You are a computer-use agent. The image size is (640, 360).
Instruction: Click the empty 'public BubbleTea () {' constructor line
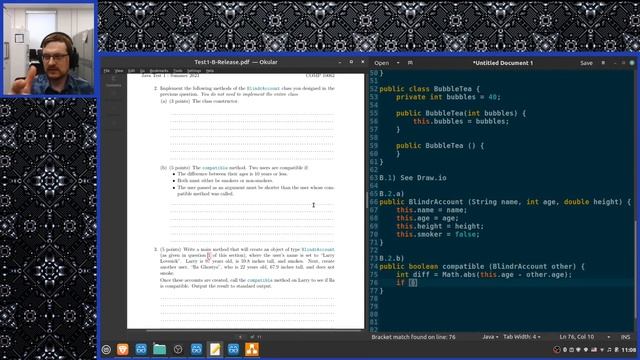[440, 145]
